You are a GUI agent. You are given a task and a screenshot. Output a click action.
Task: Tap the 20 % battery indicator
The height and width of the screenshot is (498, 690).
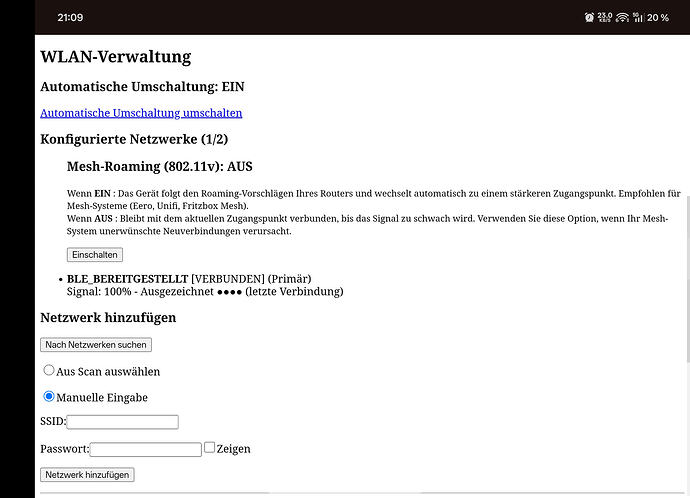[x=658, y=17]
